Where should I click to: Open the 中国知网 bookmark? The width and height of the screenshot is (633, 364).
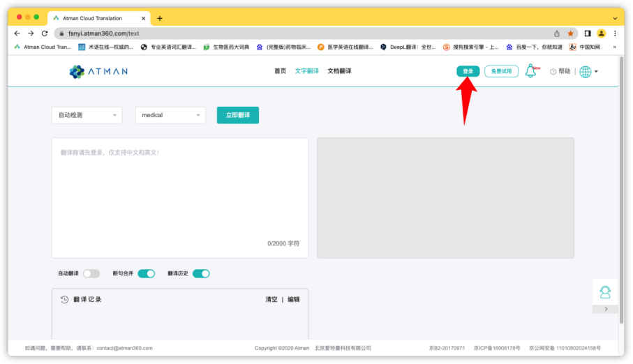[585, 47]
